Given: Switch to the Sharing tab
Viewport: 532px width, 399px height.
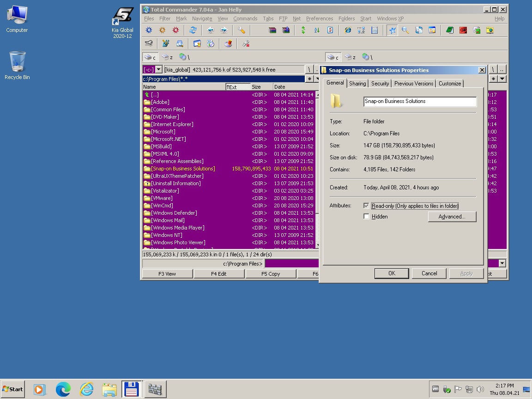Looking at the screenshot, I should pyautogui.click(x=357, y=84).
